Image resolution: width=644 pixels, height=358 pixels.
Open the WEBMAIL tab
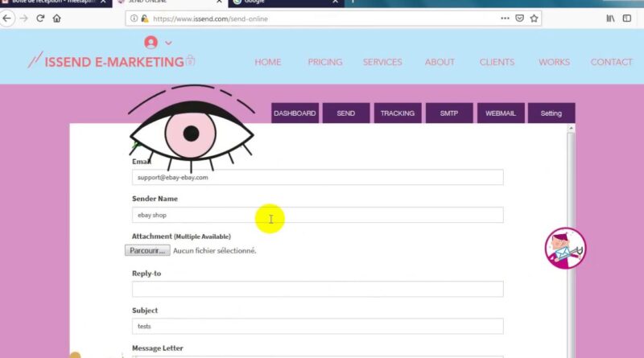click(x=501, y=113)
